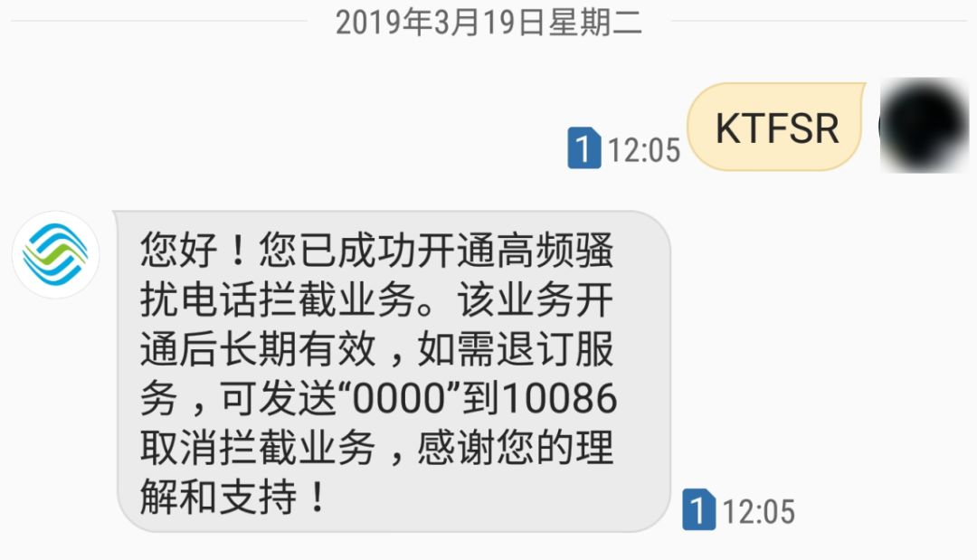Viewport: 977px width, 560px height.
Task: Click the words 该业务开 in the message
Action: tap(536, 299)
